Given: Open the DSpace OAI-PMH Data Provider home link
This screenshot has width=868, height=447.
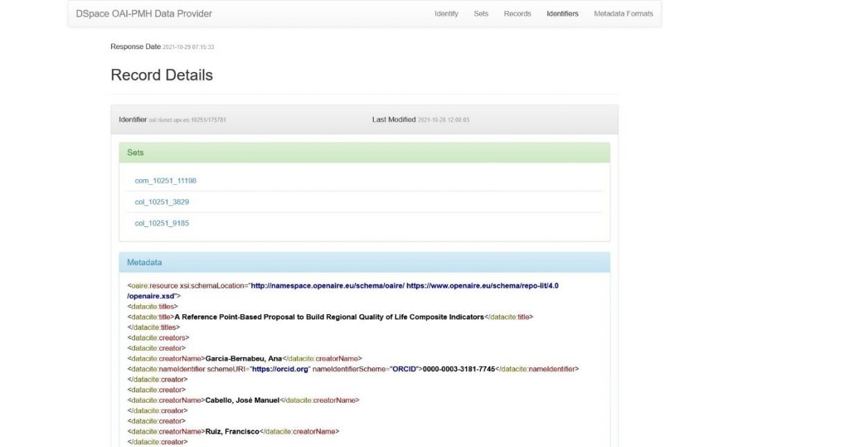Looking at the screenshot, I should pyautogui.click(x=144, y=14).
